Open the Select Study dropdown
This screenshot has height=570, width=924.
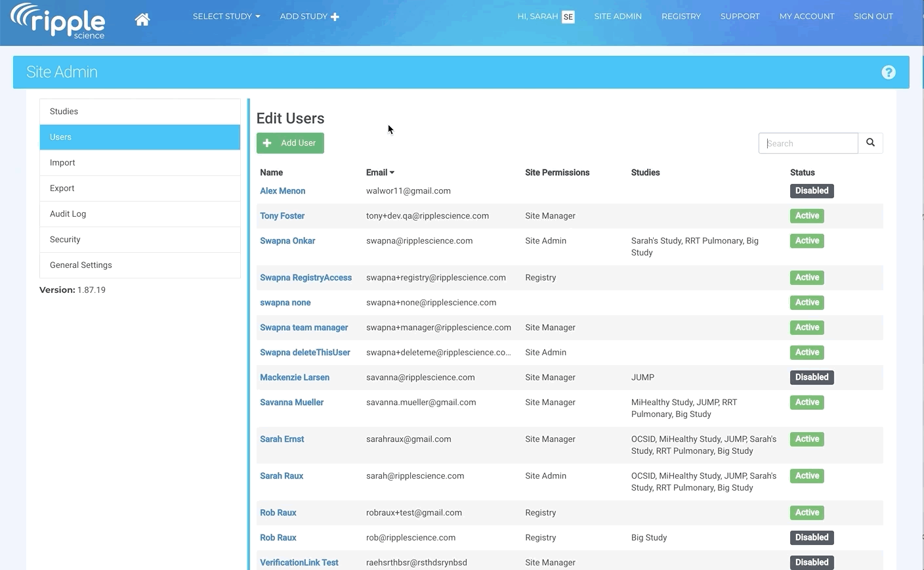(x=226, y=16)
